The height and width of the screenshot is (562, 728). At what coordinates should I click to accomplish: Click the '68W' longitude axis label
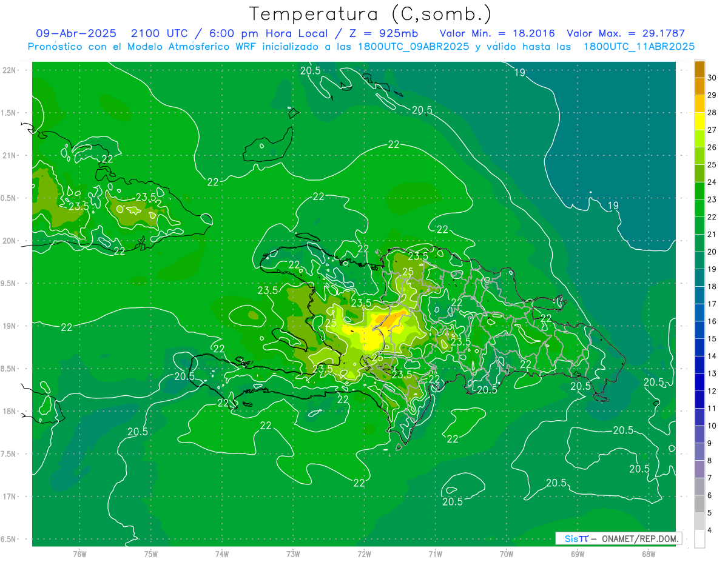(648, 554)
